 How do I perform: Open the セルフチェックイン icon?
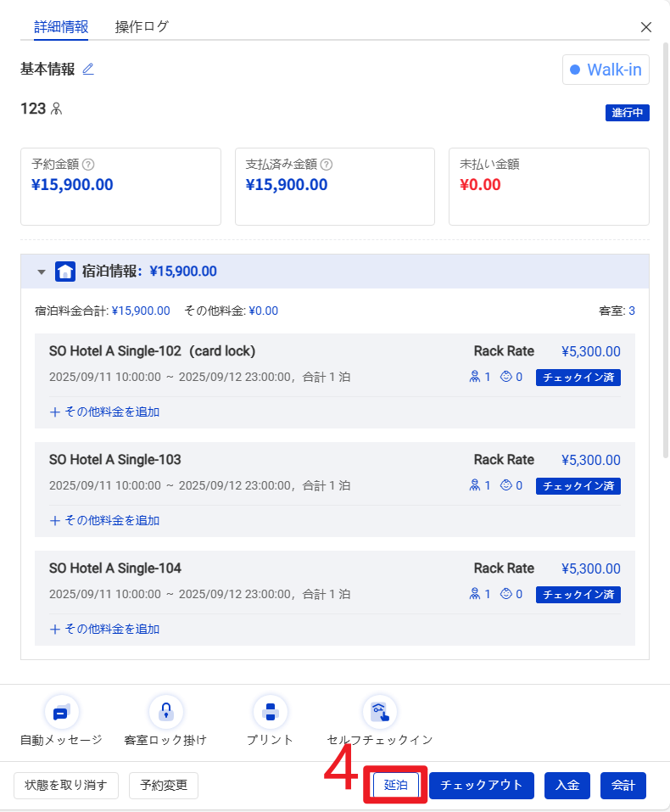pyautogui.click(x=379, y=713)
